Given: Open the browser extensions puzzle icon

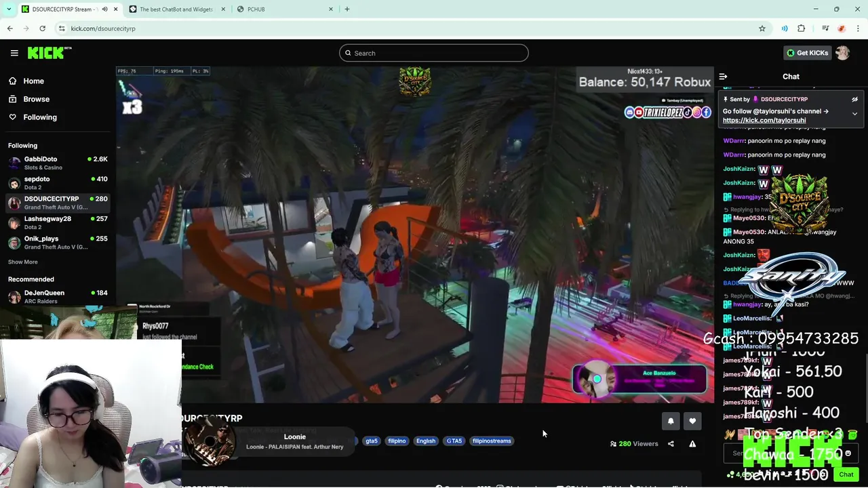Looking at the screenshot, I should [x=802, y=28].
